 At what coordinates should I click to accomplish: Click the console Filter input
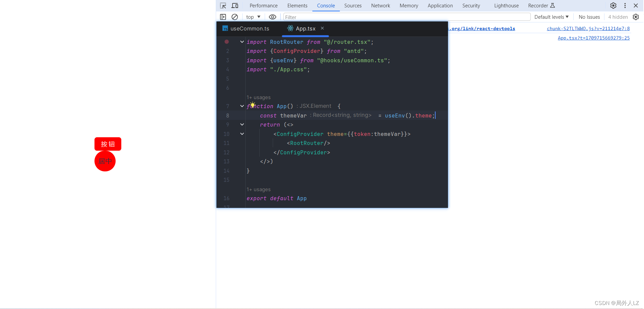point(407,17)
